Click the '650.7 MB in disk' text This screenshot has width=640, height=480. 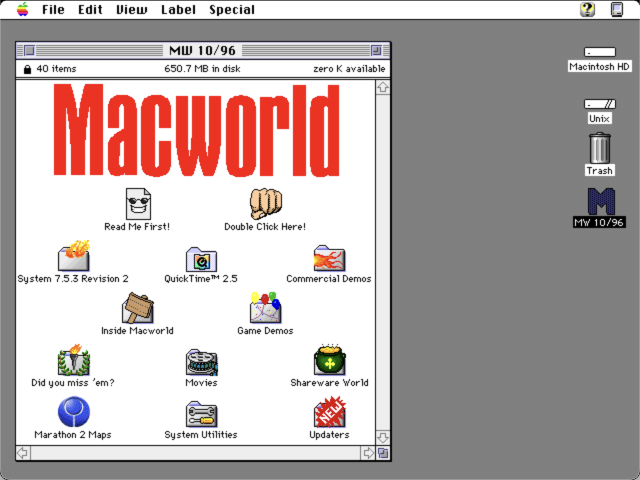[x=202, y=69]
